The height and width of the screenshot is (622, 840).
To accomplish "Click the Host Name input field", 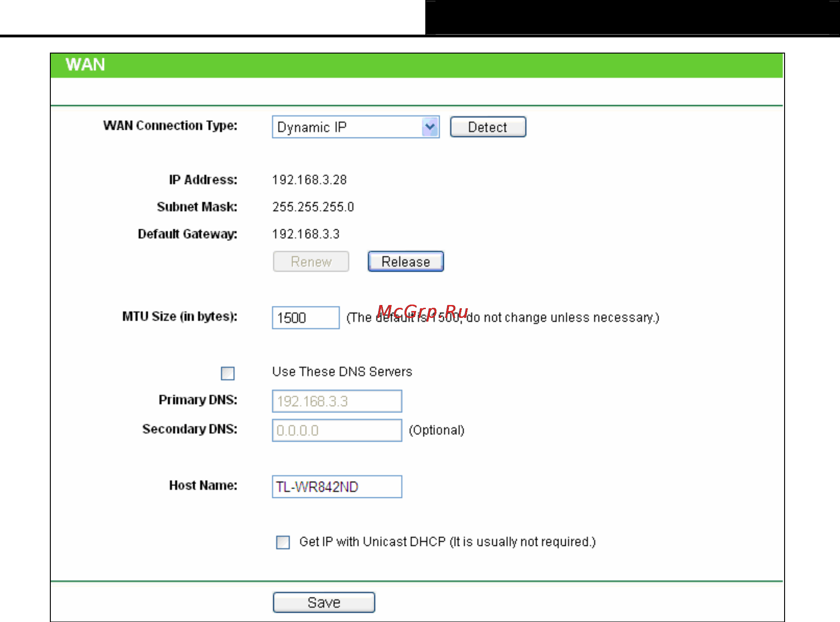I will [337, 487].
